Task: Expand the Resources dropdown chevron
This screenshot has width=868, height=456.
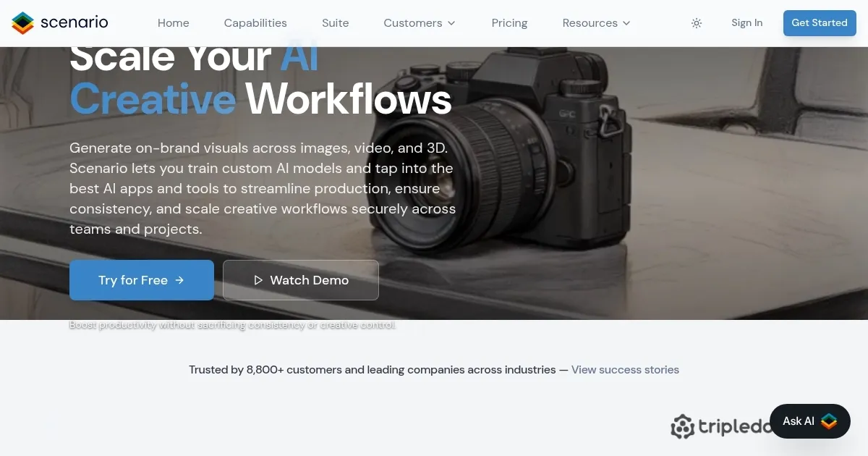Action: point(626,23)
